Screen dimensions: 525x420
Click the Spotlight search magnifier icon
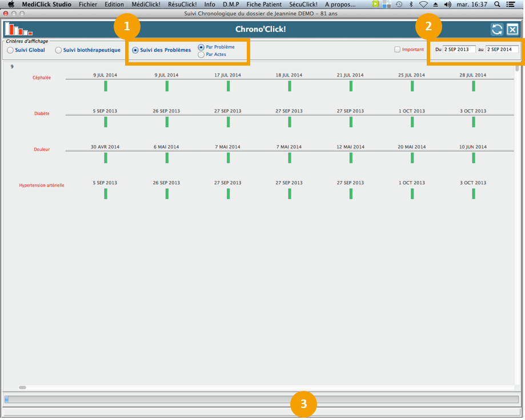click(x=496, y=4)
